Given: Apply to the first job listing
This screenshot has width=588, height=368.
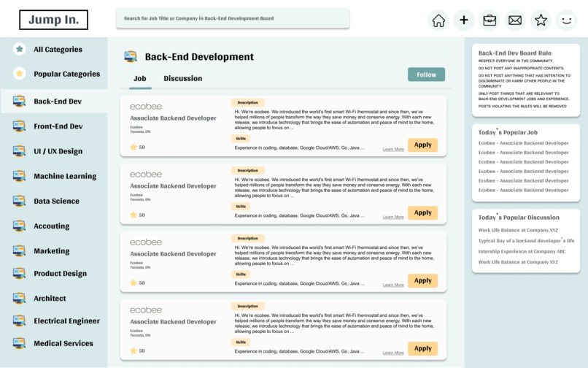Looking at the screenshot, I should tap(422, 145).
